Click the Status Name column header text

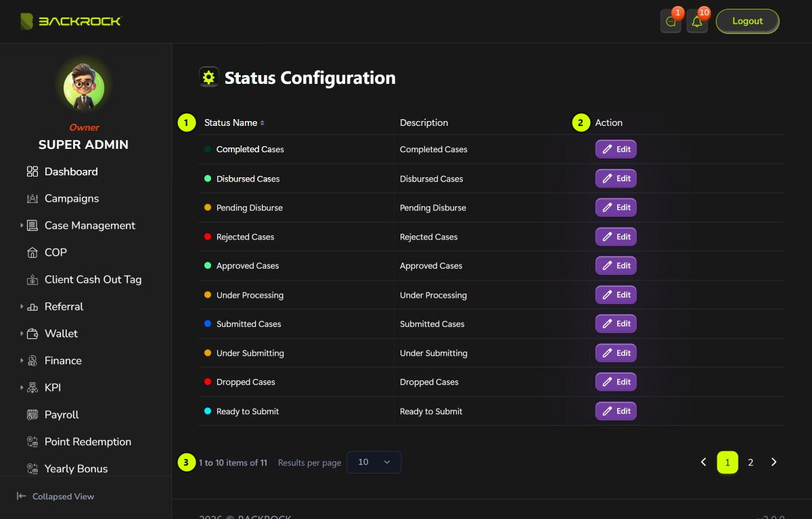click(x=231, y=123)
